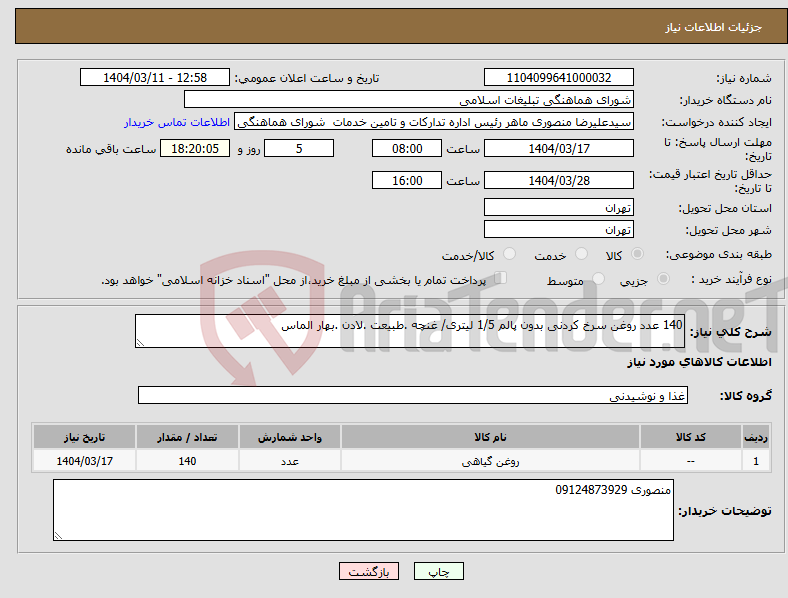The image size is (788, 598).
Task: Click the goods group غذا و نوشیدنی field
Action: click(x=413, y=395)
